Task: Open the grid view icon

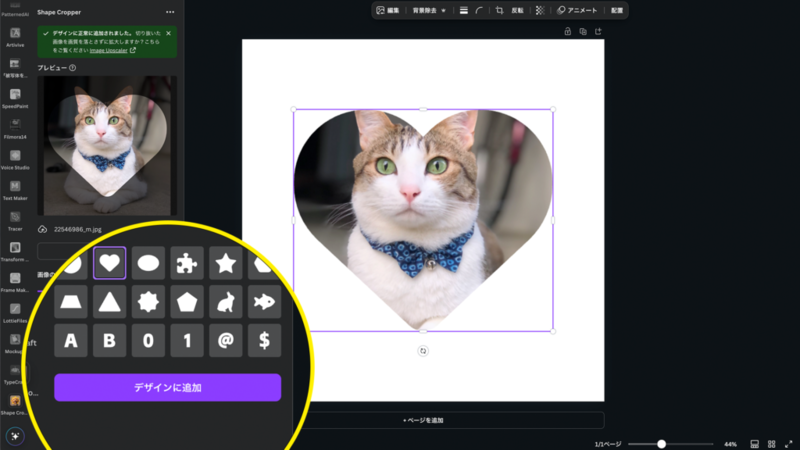Action: (x=771, y=444)
